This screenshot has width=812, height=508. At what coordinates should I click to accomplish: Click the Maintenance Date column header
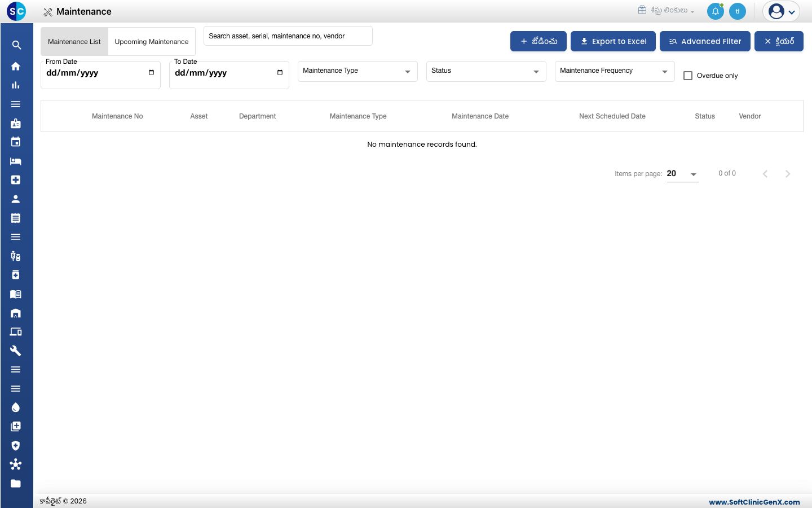(480, 116)
